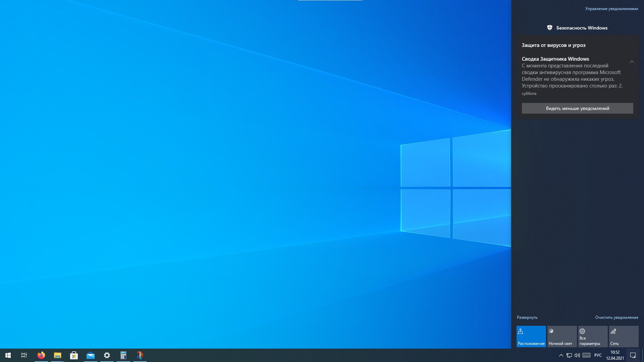Open Calculator from the taskbar
The image size is (644, 362).
[x=123, y=355]
